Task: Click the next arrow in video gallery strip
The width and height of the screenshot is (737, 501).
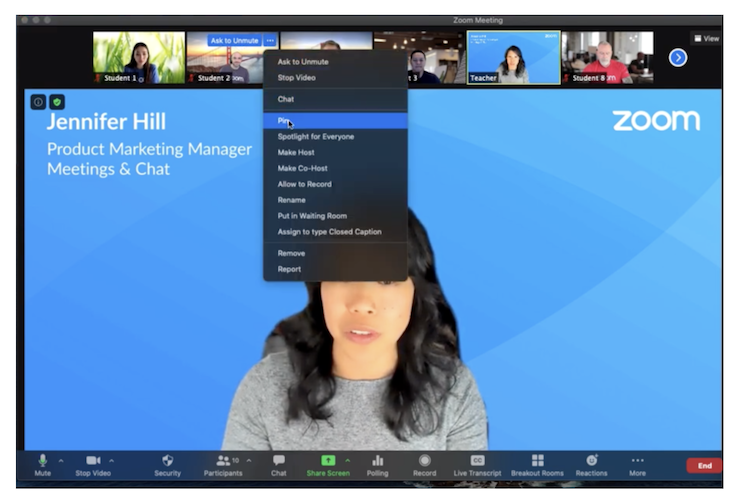Action: pyautogui.click(x=678, y=58)
